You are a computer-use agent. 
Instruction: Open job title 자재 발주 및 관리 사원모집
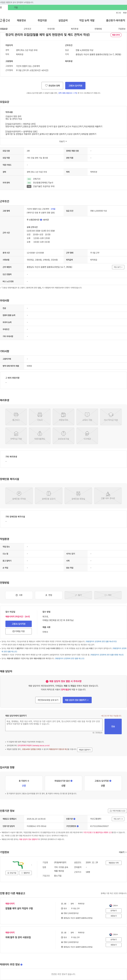tap(18, 937)
